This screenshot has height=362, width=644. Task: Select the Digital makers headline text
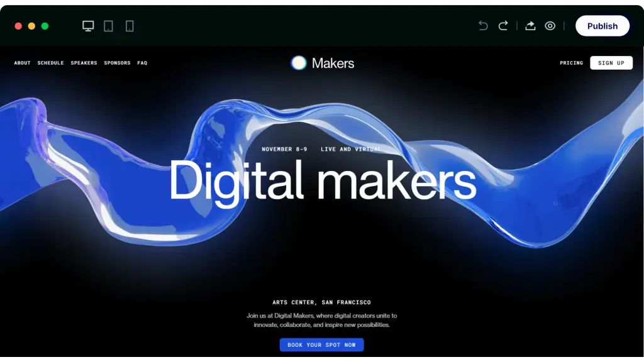coord(323,181)
